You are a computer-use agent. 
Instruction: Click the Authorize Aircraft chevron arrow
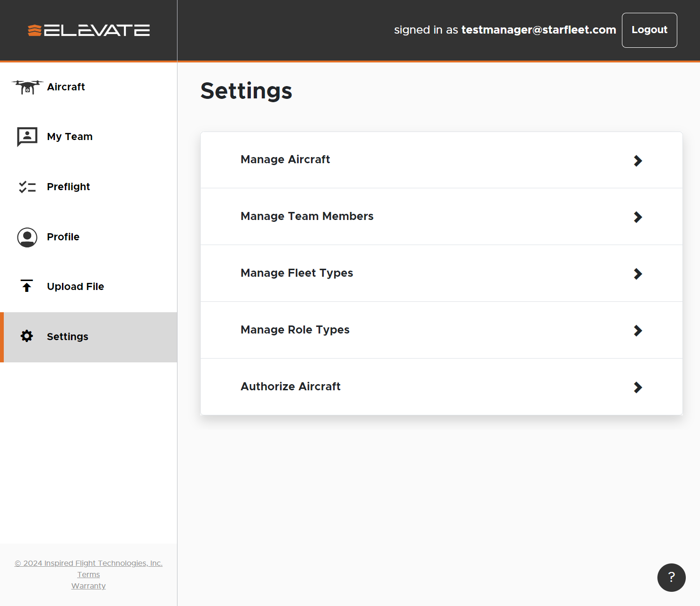click(x=638, y=387)
